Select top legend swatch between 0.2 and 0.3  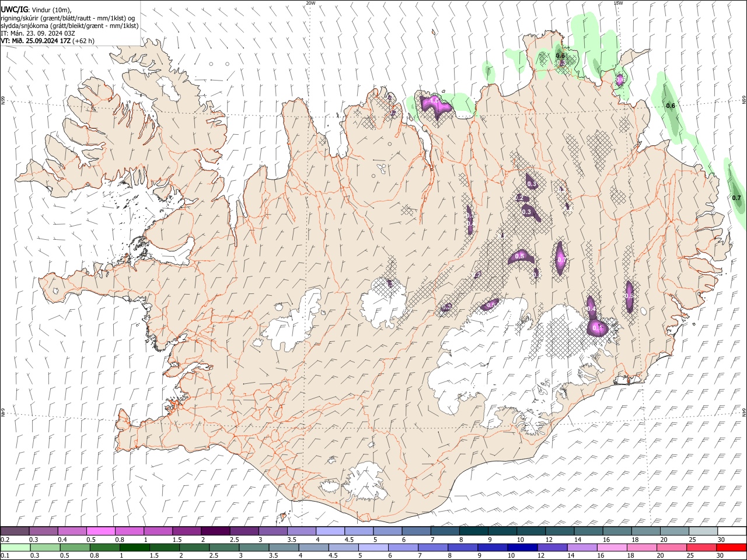(15, 531)
